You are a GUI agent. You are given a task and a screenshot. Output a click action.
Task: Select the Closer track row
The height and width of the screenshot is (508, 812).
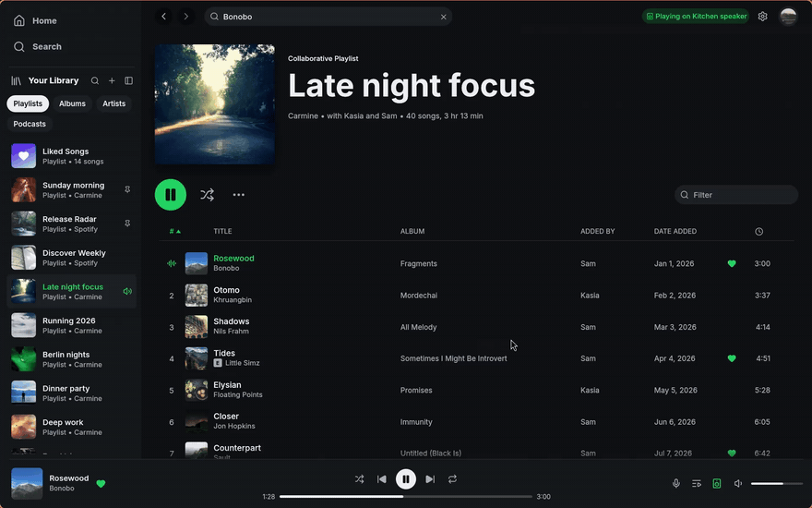click(x=476, y=422)
